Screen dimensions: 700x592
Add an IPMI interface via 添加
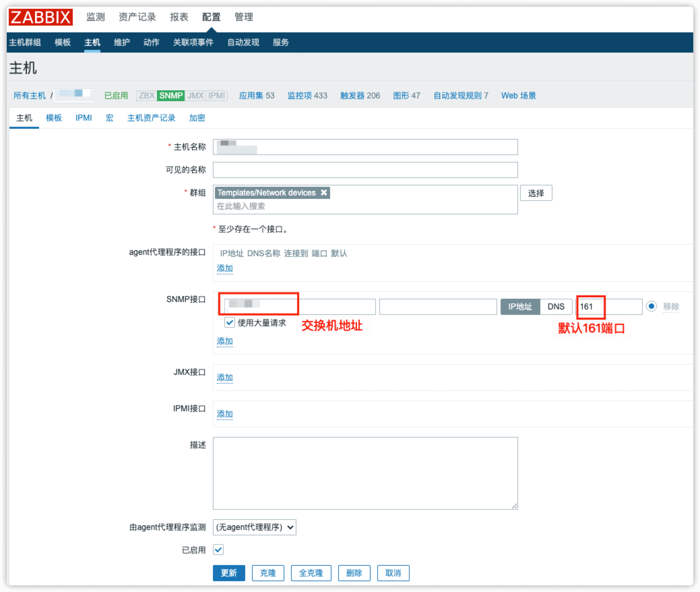[225, 414]
